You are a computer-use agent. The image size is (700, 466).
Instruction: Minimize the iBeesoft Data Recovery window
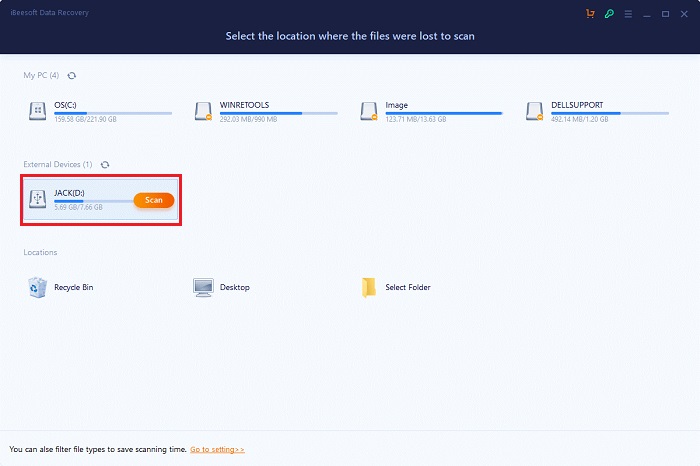pyautogui.click(x=647, y=14)
